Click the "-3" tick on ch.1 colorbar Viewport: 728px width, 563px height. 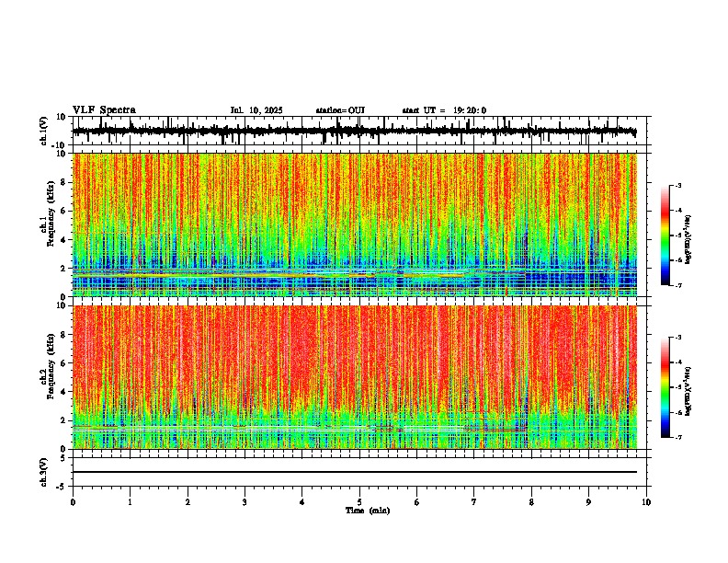[x=678, y=186]
